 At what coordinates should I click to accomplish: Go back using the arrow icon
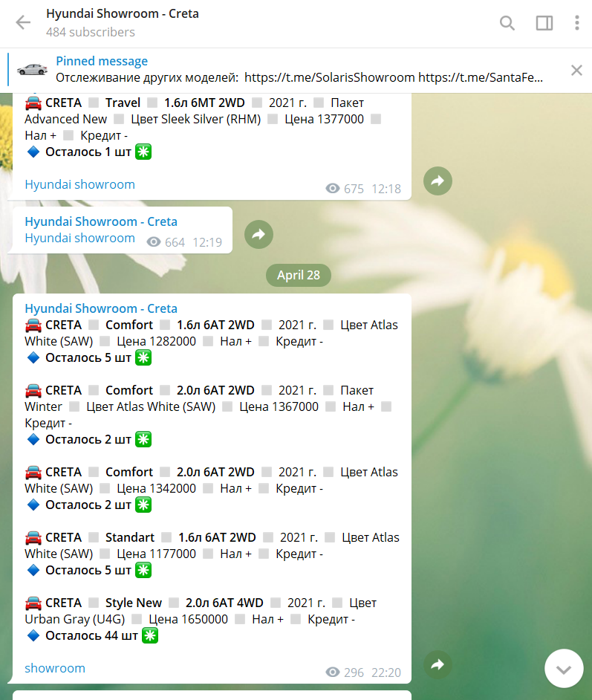click(x=23, y=22)
